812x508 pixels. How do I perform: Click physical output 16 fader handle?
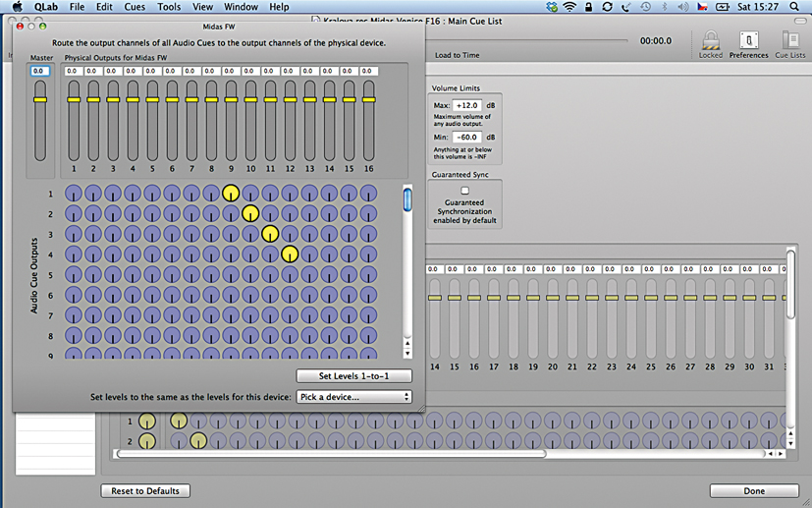pyautogui.click(x=369, y=99)
